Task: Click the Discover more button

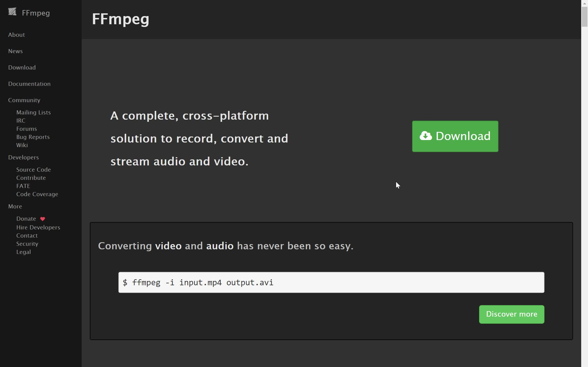Action: pos(511,314)
